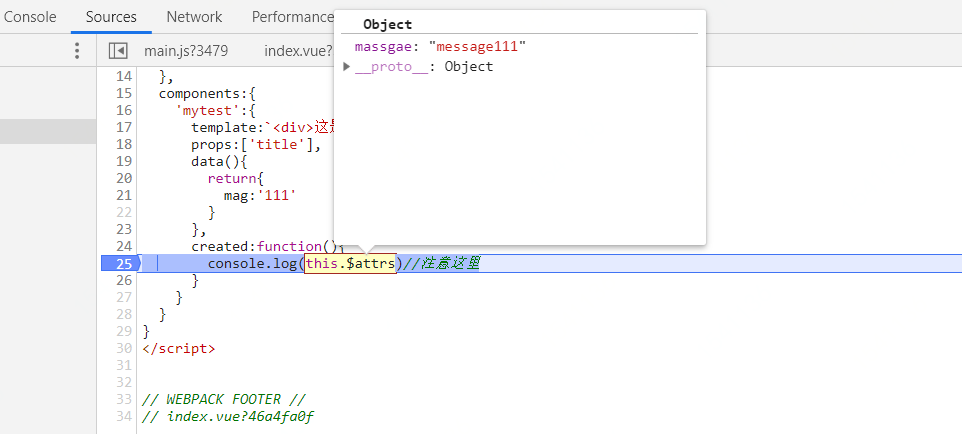Click return{ on line 20

tap(236, 178)
